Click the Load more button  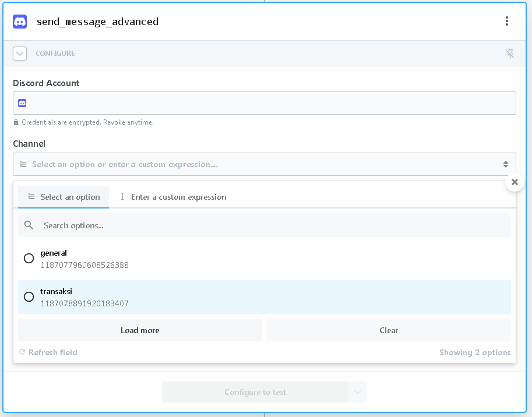(140, 330)
